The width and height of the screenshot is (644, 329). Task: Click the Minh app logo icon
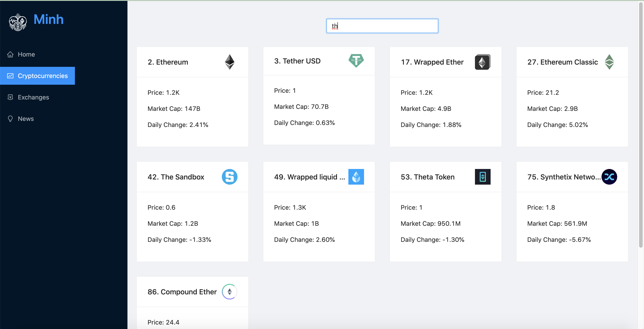[x=18, y=23]
